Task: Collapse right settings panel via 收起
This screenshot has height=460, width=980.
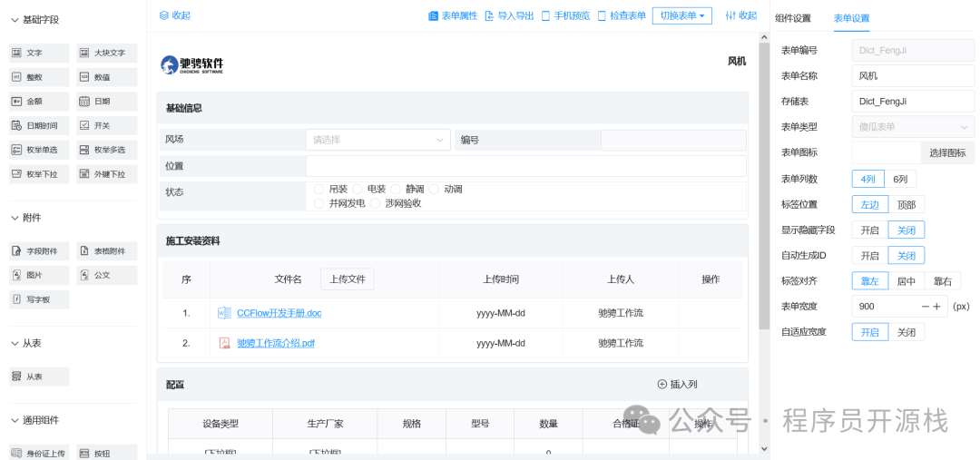Action: click(740, 15)
